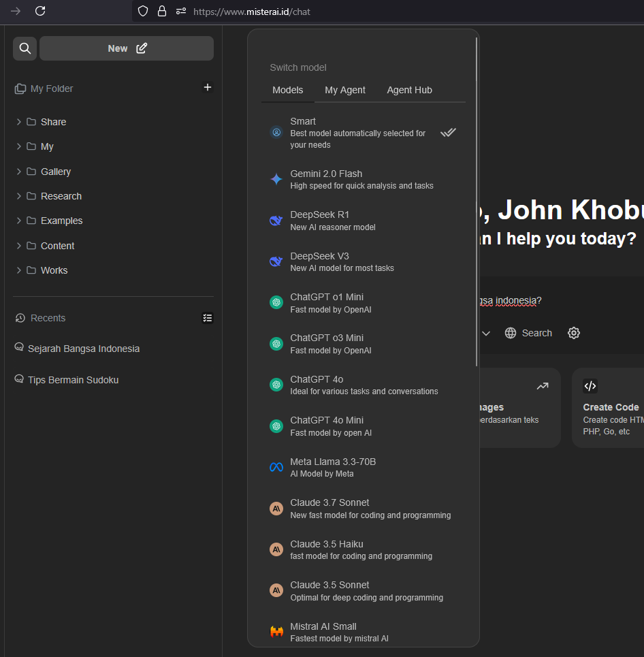644x657 pixels.
Task: Expand the Works folder chevron
Action: pos(19,270)
